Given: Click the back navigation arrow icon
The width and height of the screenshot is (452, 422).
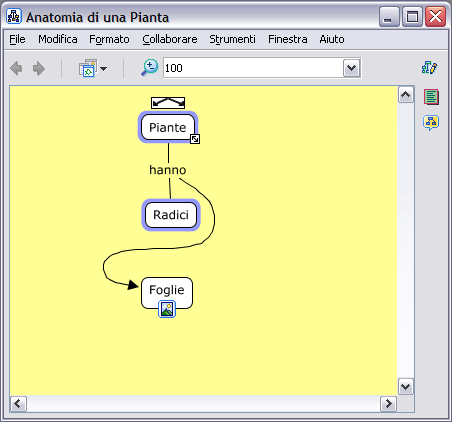Looking at the screenshot, I should pyautogui.click(x=16, y=68).
